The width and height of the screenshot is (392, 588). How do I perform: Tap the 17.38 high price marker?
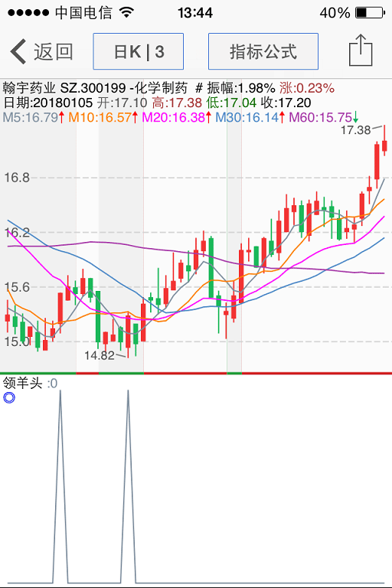pyautogui.click(x=355, y=130)
